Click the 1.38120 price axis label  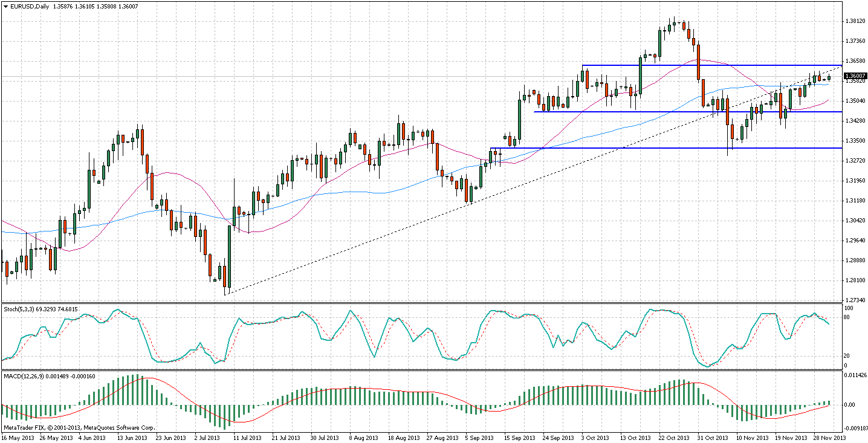pos(853,21)
